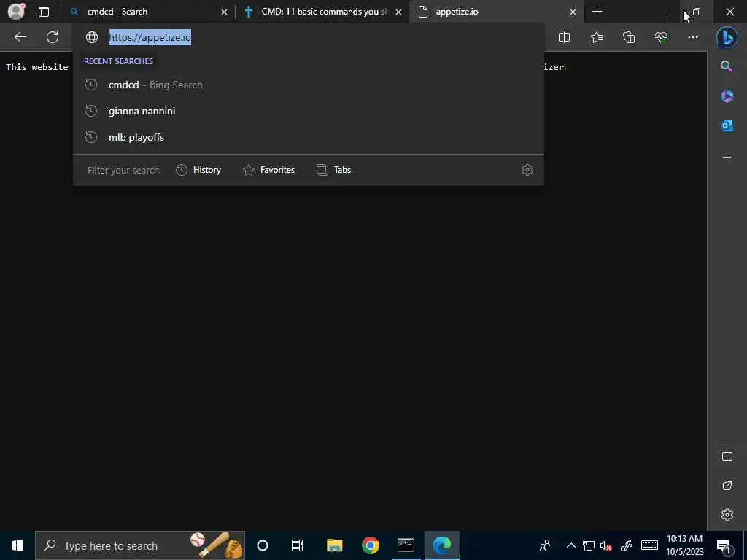Close the cmdcd - Search tab
Screen dimensions: 747x560
click(x=225, y=12)
